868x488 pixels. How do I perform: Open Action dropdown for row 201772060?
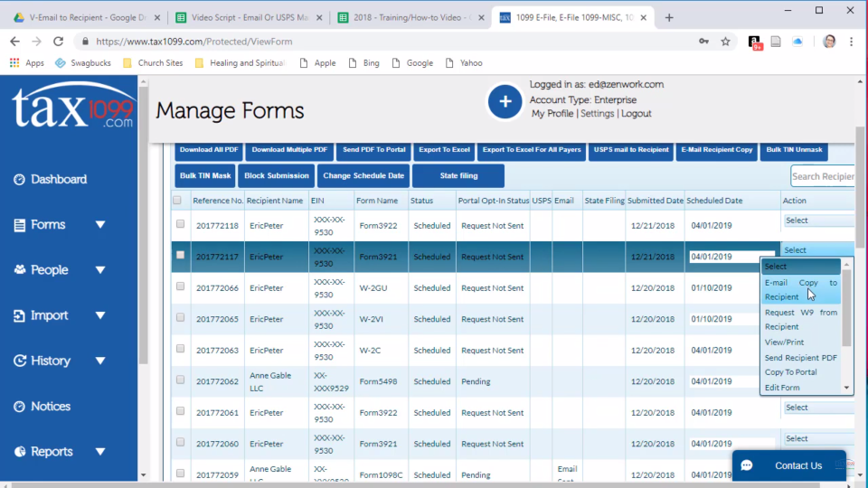[x=819, y=438]
